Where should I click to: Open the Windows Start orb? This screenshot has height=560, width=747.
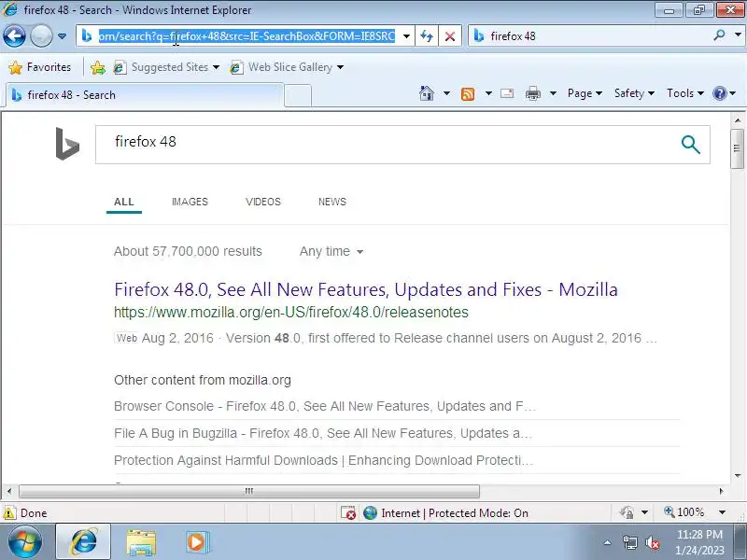24,542
